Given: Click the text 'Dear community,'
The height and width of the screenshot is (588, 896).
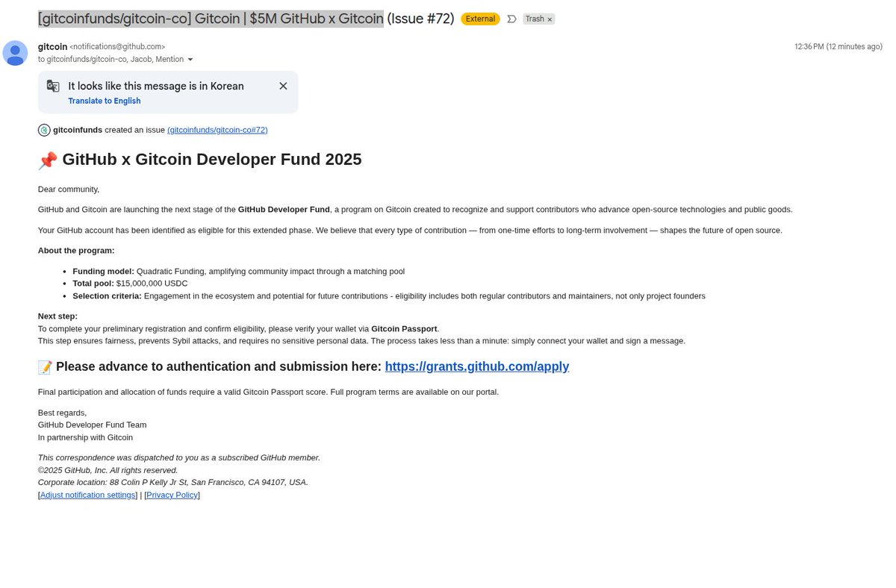Looking at the screenshot, I should (69, 189).
